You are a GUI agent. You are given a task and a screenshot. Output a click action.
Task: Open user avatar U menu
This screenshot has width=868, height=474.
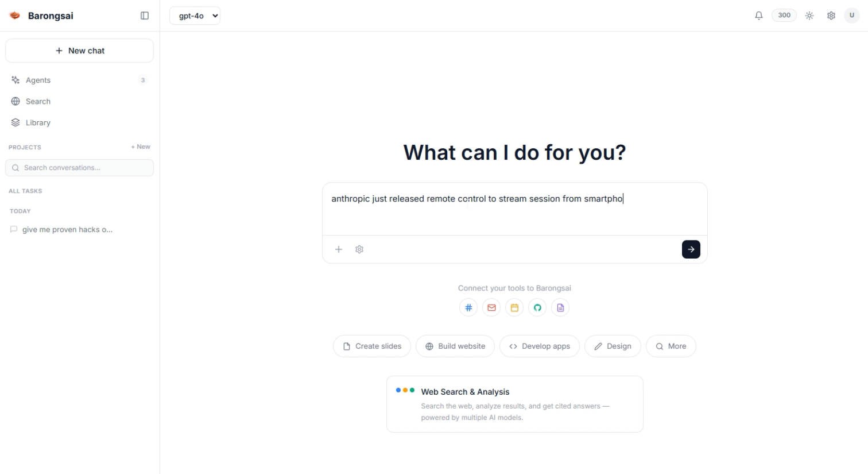(x=852, y=16)
